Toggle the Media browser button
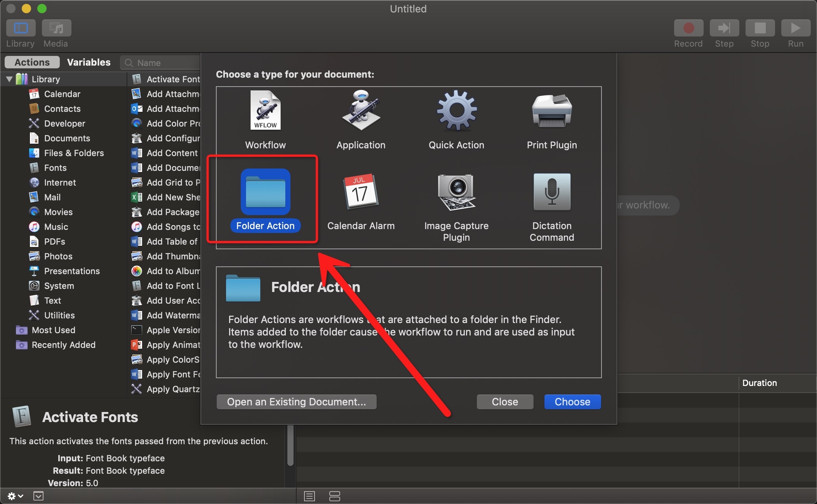Screen dimensions: 817x504 point(56,28)
